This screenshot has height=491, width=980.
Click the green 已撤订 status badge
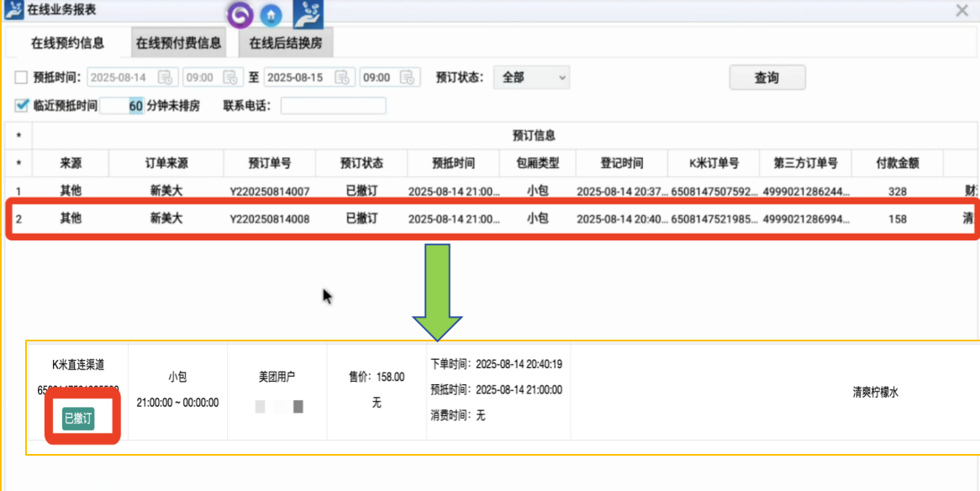click(x=77, y=418)
